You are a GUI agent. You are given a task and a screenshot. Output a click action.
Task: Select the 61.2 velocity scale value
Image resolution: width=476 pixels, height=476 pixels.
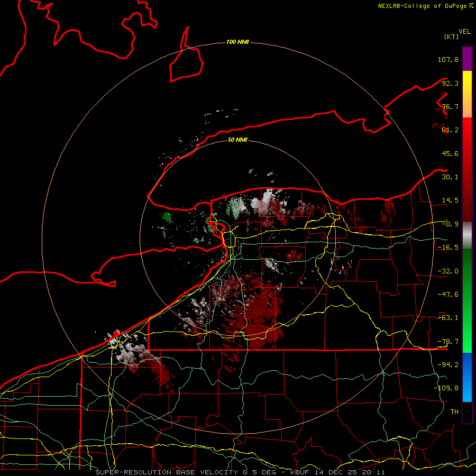(450, 130)
